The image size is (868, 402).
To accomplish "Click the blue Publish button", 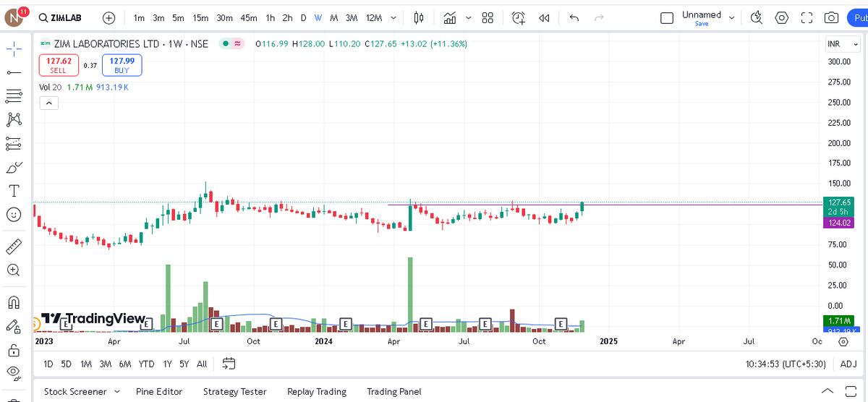I will point(857,17).
